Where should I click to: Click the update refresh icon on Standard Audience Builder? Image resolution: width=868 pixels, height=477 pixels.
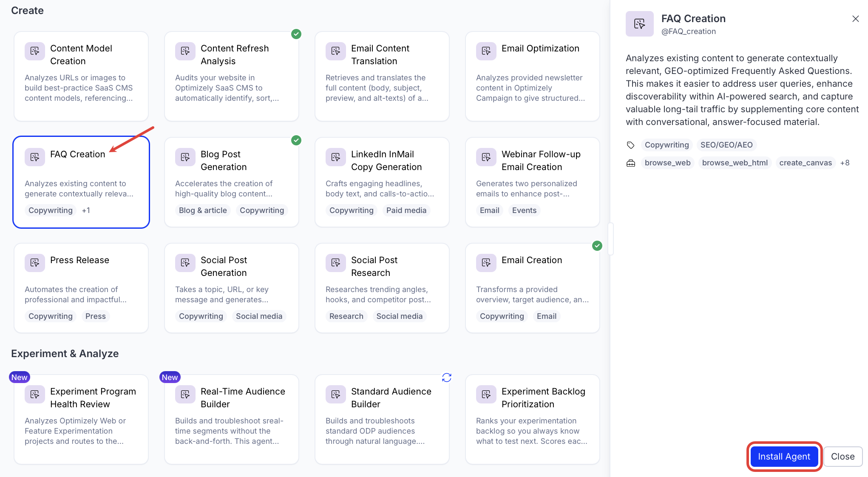click(447, 378)
